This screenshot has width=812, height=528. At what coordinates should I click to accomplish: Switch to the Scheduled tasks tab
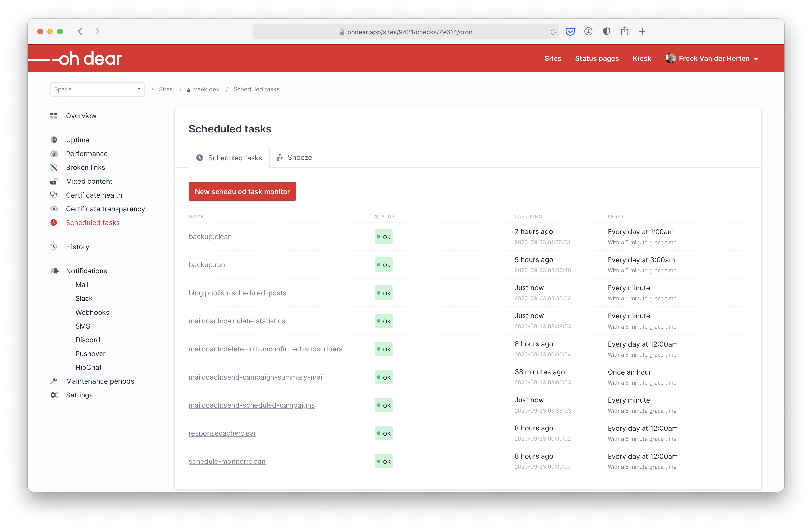[x=229, y=158]
